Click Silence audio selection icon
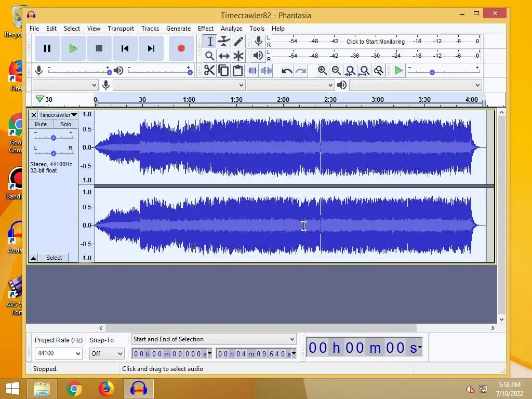532x399 pixels. (267, 71)
